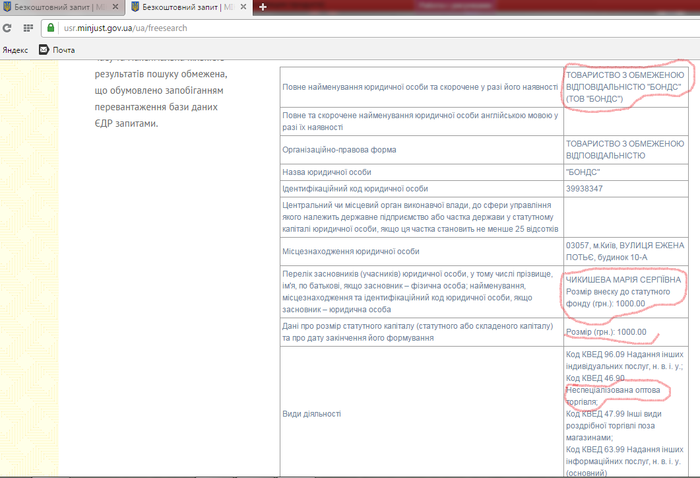Click the англійською мовою name label

[420, 121]
